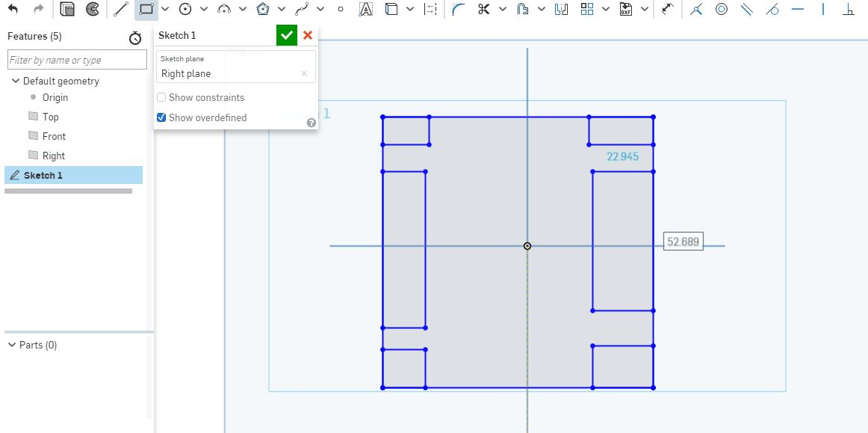Open the offset tool dropdown arrow

[x=541, y=9]
